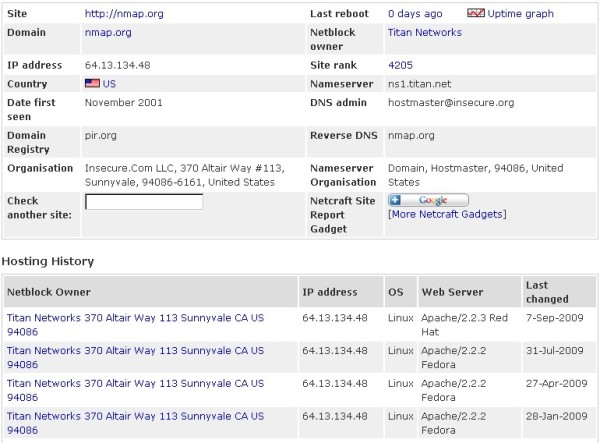Open the site rank 4205 link
The image size is (600, 443).
(x=400, y=65)
